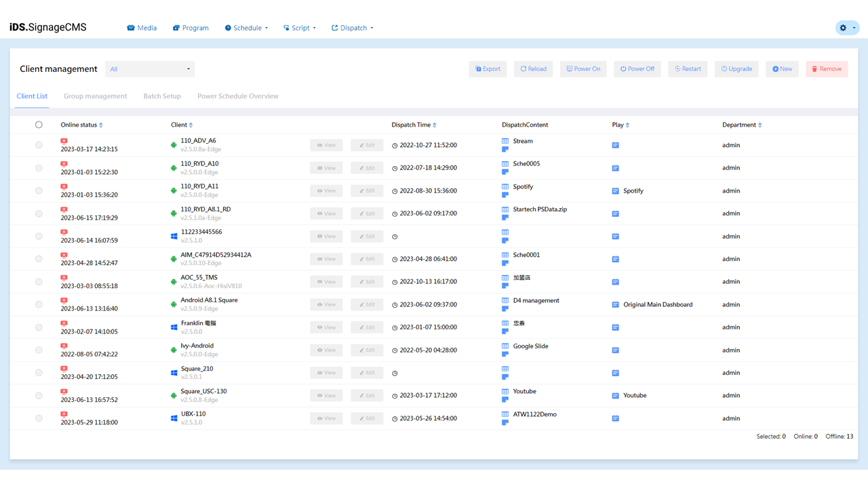Click the red Remove button
This screenshot has width=868, height=488.
pyautogui.click(x=827, y=69)
